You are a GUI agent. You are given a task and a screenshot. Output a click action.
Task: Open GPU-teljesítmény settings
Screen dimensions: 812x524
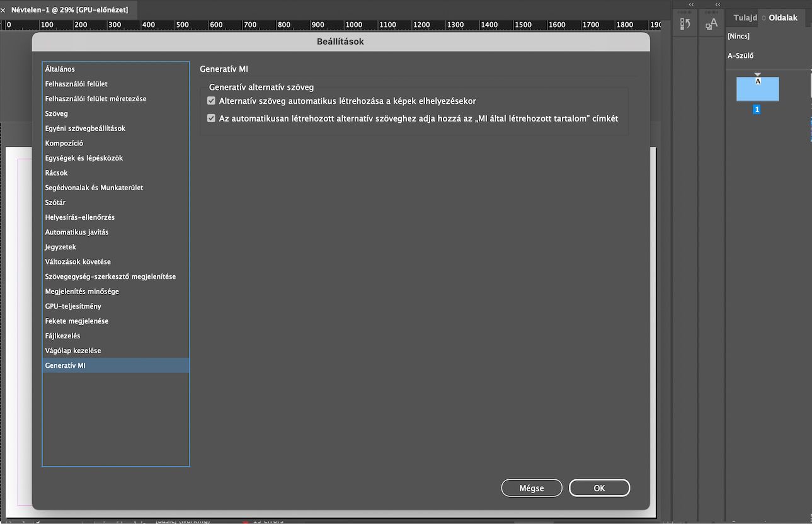(x=116, y=306)
